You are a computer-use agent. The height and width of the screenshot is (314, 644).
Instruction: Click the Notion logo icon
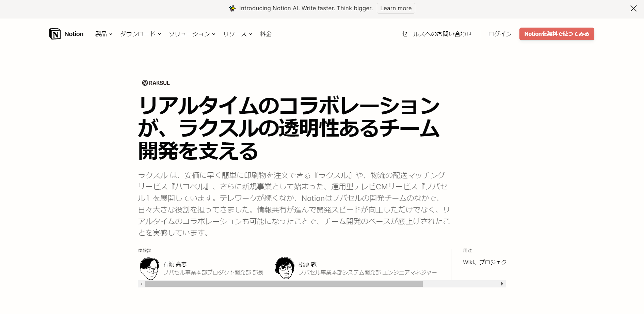pos(55,34)
